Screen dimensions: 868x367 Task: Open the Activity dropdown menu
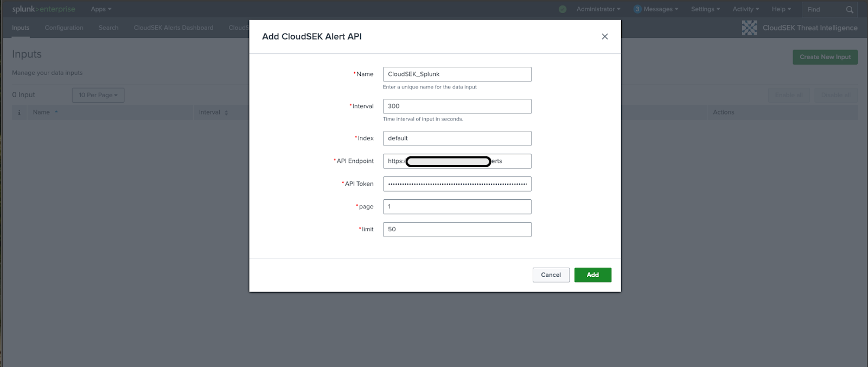point(746,9)
